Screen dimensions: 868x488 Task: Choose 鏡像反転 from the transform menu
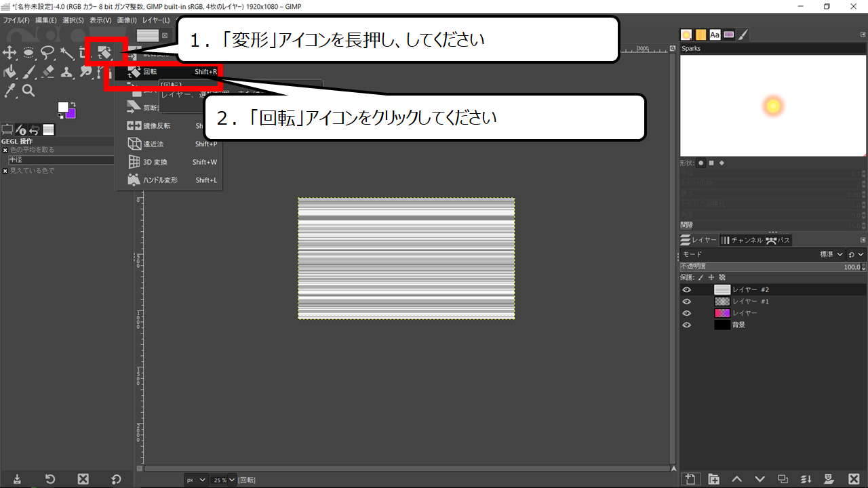[168, 125]
